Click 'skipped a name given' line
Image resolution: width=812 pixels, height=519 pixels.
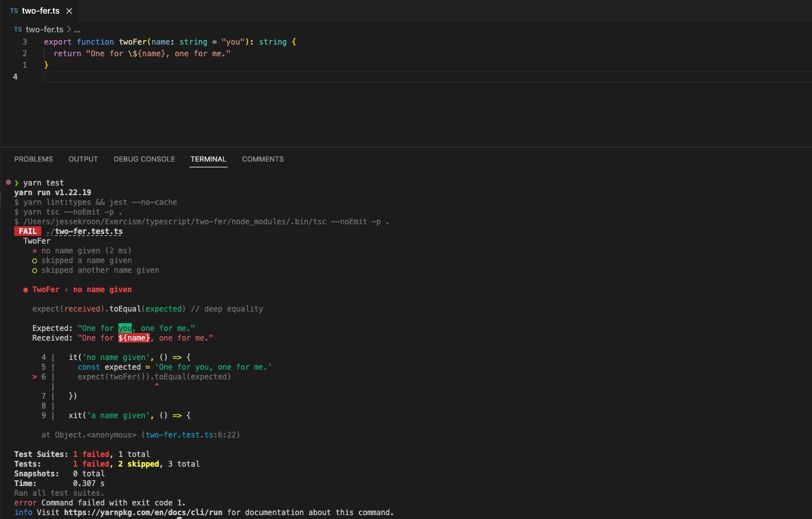coord(87,260)
